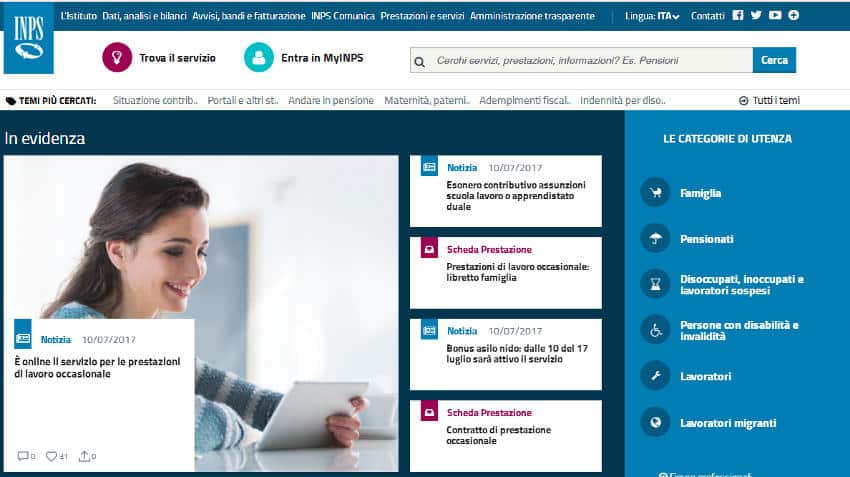Open Dati, analisi e bilanci menu
The image size is (850, 477).
tap(144, 16)
